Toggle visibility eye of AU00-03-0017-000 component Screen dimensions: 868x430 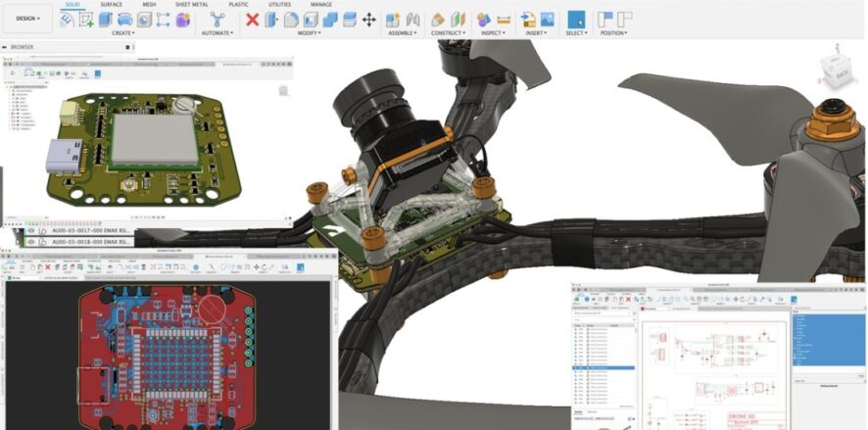[x=32, y=229]
